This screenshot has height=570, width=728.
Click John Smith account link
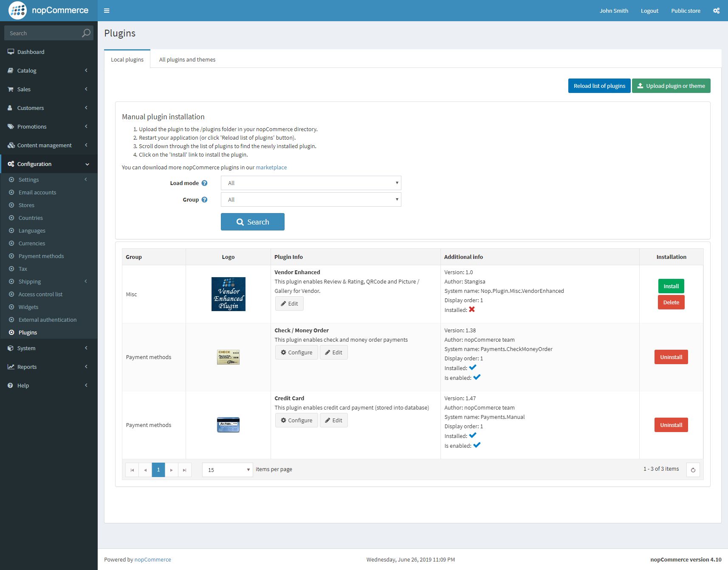click(x=614, y=11)
